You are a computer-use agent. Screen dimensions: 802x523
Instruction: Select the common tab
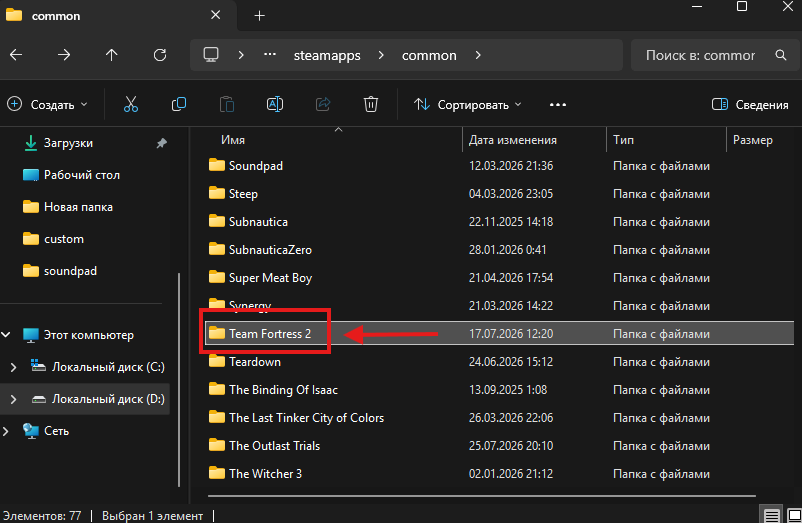pyautogui.click(x=118, y=16)
